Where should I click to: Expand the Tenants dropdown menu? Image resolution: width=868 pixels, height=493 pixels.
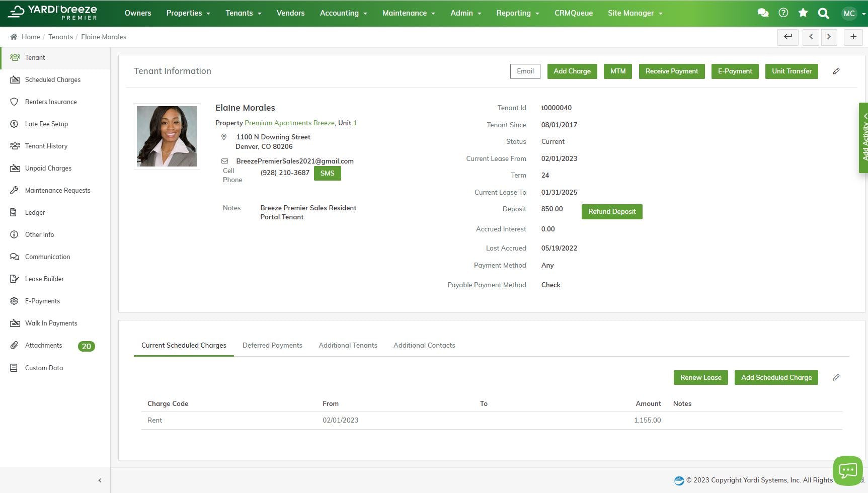click(x=243, y=13)
